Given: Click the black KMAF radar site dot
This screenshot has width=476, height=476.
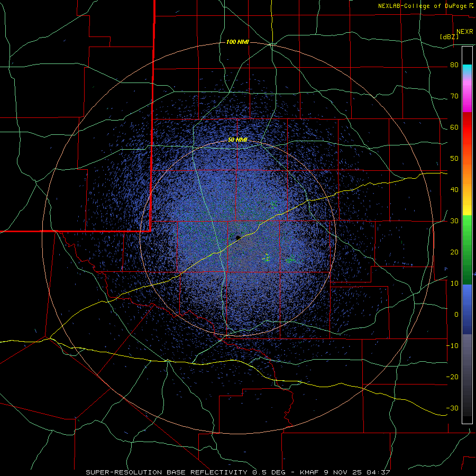Looking at the screenshot, I should pyautogui.click(x=238, y=237).
